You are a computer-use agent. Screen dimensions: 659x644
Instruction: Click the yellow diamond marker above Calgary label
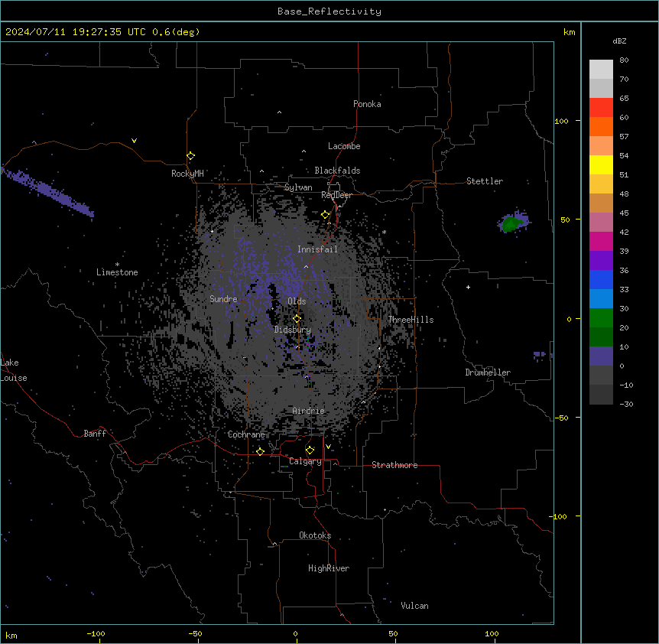click(x=310, y=450)
